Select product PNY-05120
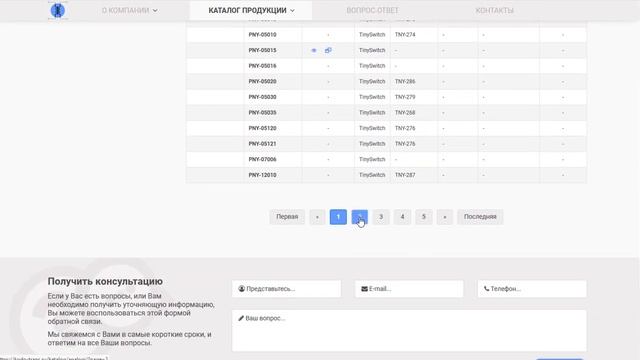This screenshot has height=360, width=640. tap(262, 128)
